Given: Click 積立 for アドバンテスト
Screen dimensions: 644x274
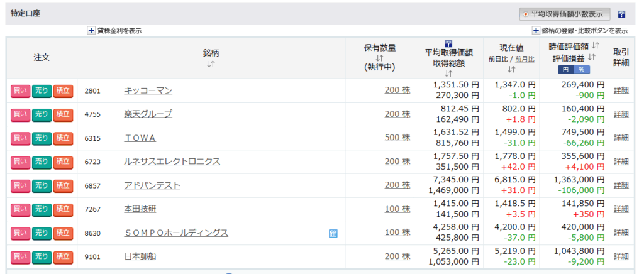Looking at the screenshot, I should 63,185.
